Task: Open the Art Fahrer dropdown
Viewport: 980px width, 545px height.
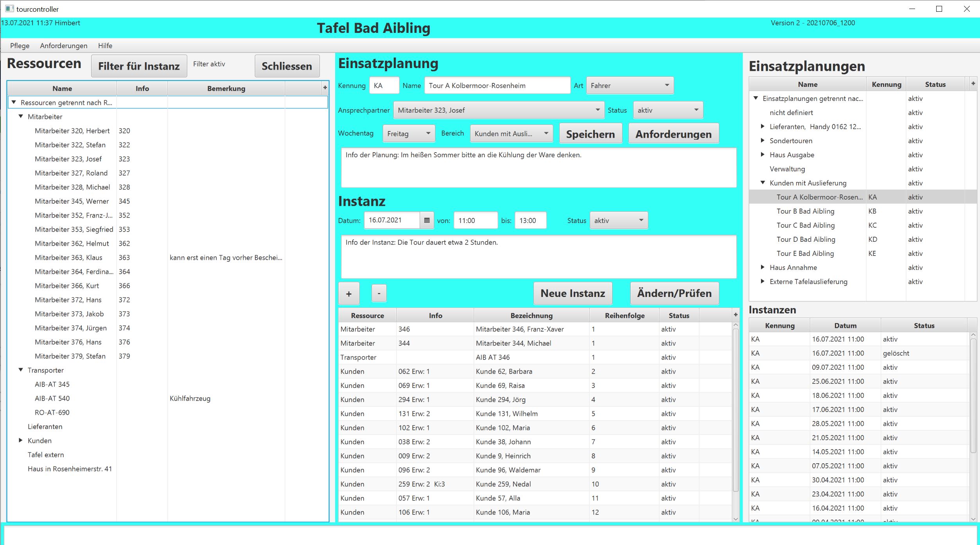Action: [x=630, y=86]
